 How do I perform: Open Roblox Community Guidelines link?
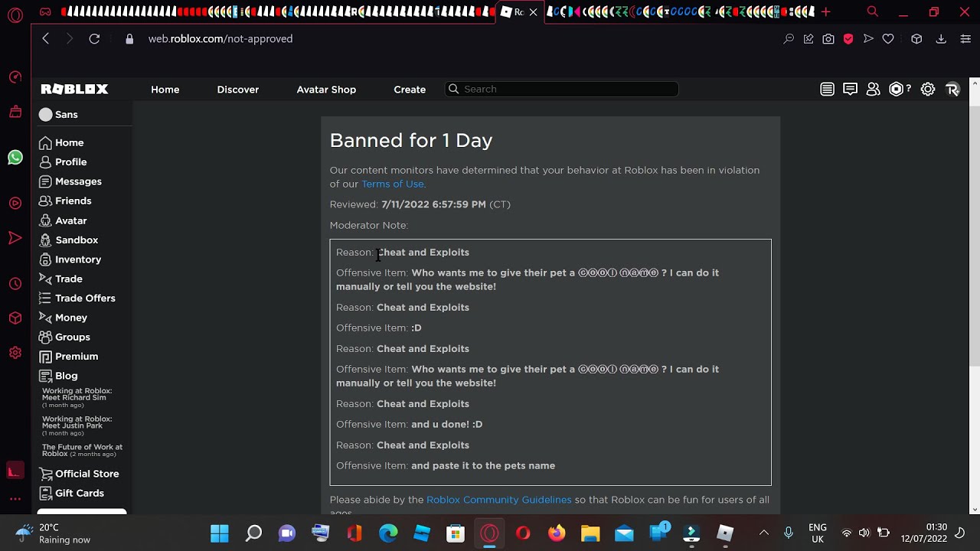499,500
